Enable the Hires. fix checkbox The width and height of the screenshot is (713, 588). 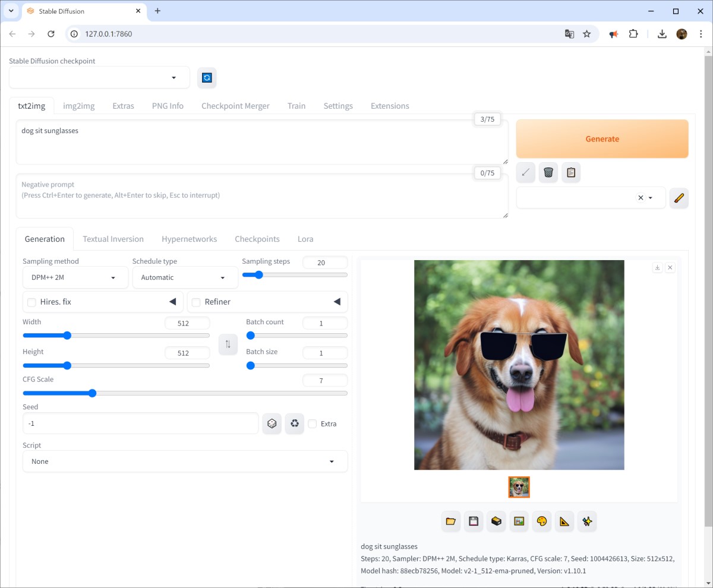(x=31, y=302)
